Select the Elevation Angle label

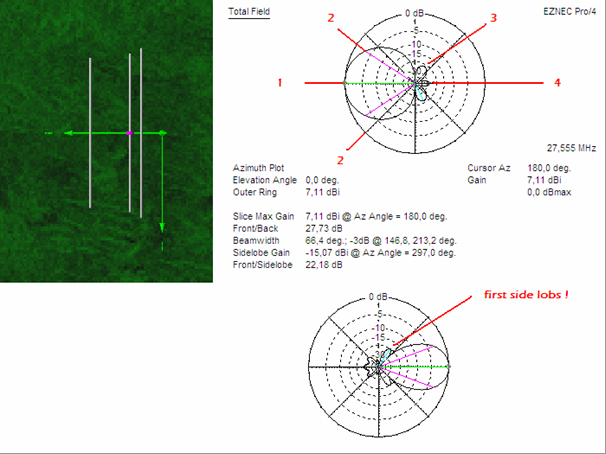(265, 180)
